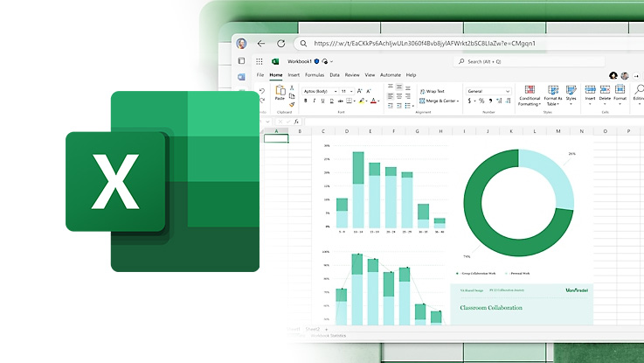Viewport: 644px width, 363px height.
Task: Activate the Format Painter brush
Action: click(292, 104)
